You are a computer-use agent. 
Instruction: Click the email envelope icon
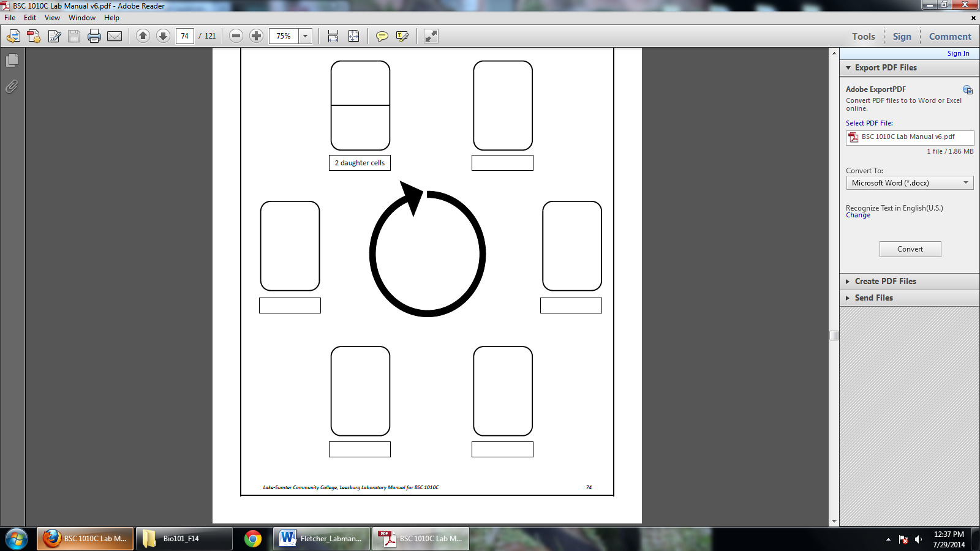[115, 36]
